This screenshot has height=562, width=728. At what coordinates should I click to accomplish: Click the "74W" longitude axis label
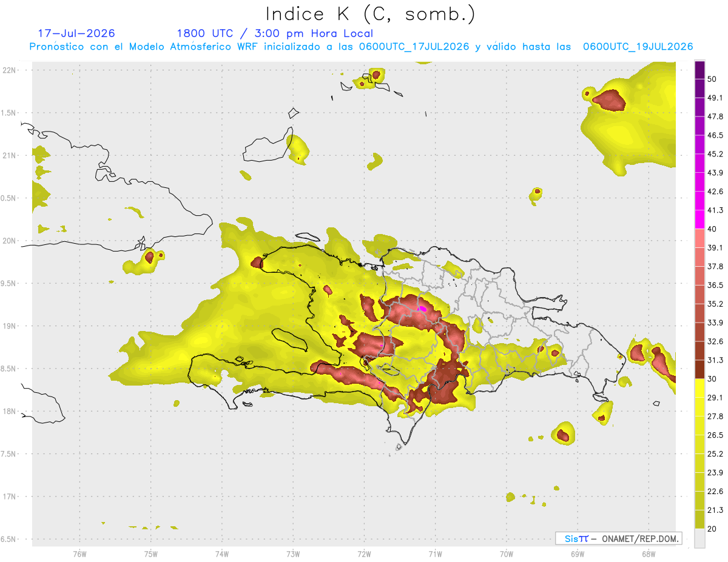[221, 554]
